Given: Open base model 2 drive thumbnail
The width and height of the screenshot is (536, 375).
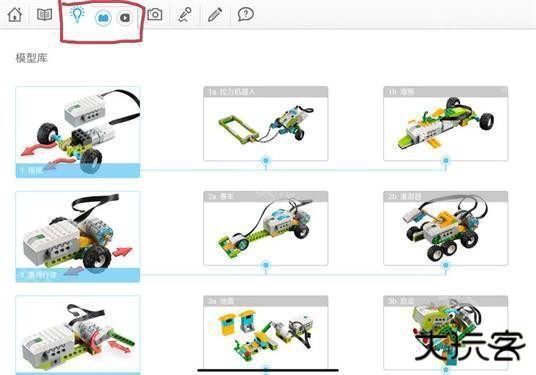Looking at the screenshot, I should tap(78, 237).
